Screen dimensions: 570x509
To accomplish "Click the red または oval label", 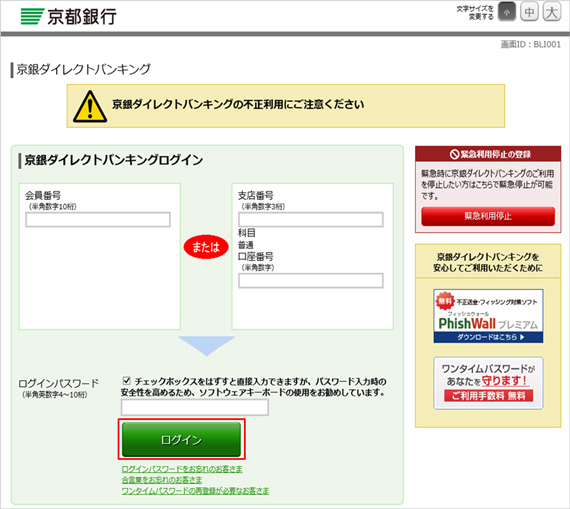I will pyautogui.click(x=206, y=247).
